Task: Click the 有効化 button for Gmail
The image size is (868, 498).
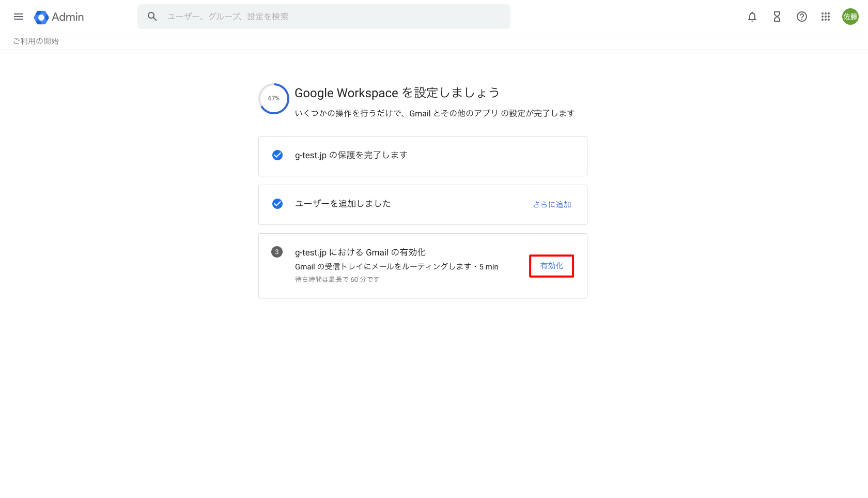Action: [x=552, y=266]
